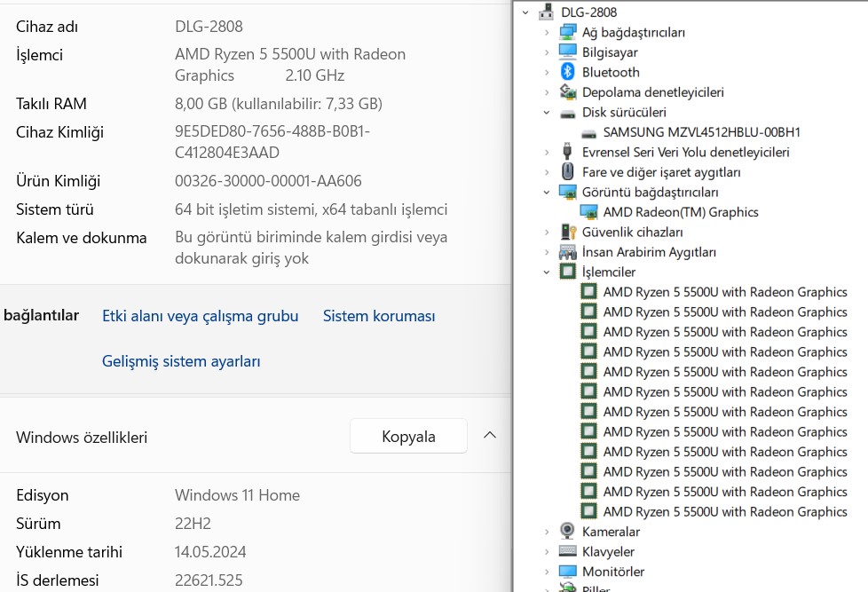Image resolution: width=868 pixels, height=592 pixels.
Task: Open Gelişmiş sistem ayarları link
Action: [x=181, y=361]
